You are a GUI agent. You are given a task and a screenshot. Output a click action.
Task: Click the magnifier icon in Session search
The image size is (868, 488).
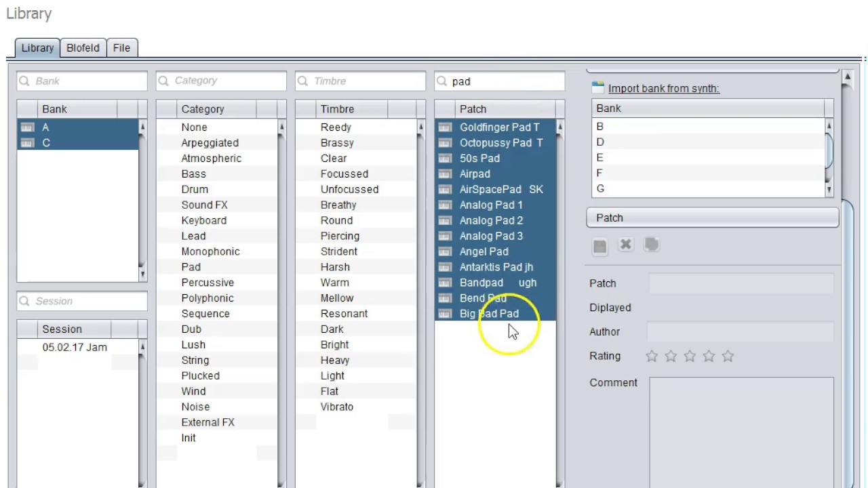tap(24, 302)
